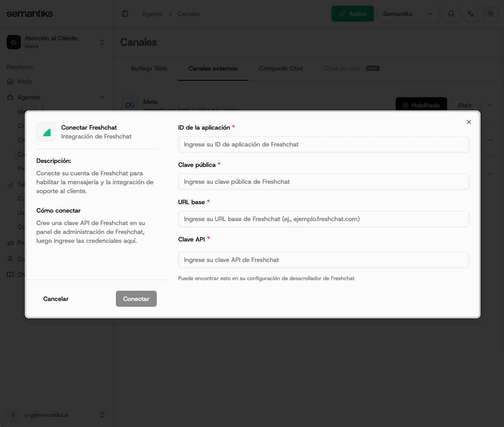Focus the Clave API input field
Image resolution: width=504 pixels, height=427 pixels.
pos(323,260)
